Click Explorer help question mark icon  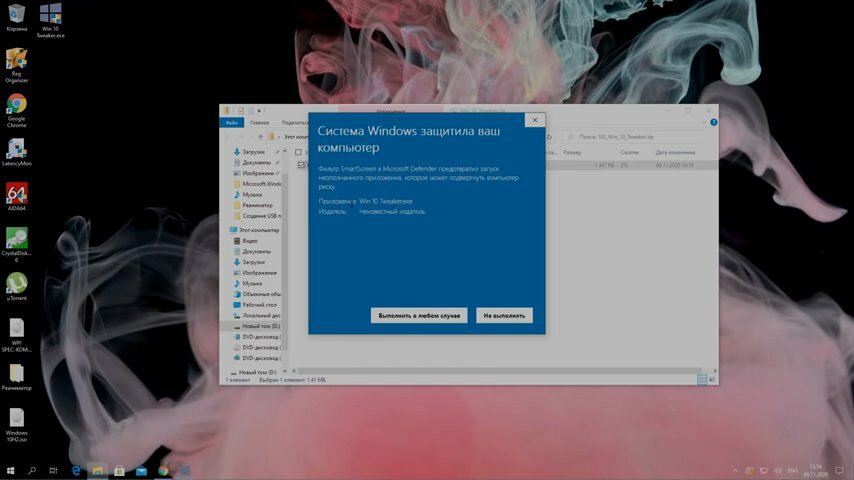click(713, 123)
